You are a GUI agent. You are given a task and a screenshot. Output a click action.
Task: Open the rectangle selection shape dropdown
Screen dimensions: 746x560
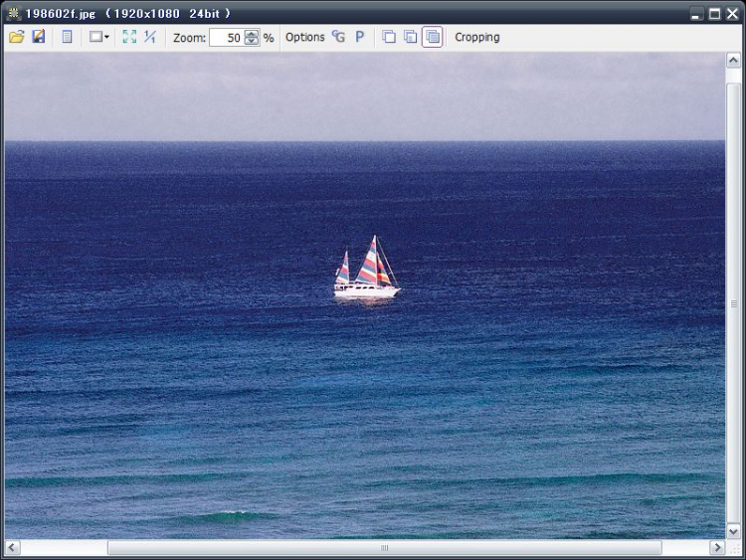click(x=99, y=37)
